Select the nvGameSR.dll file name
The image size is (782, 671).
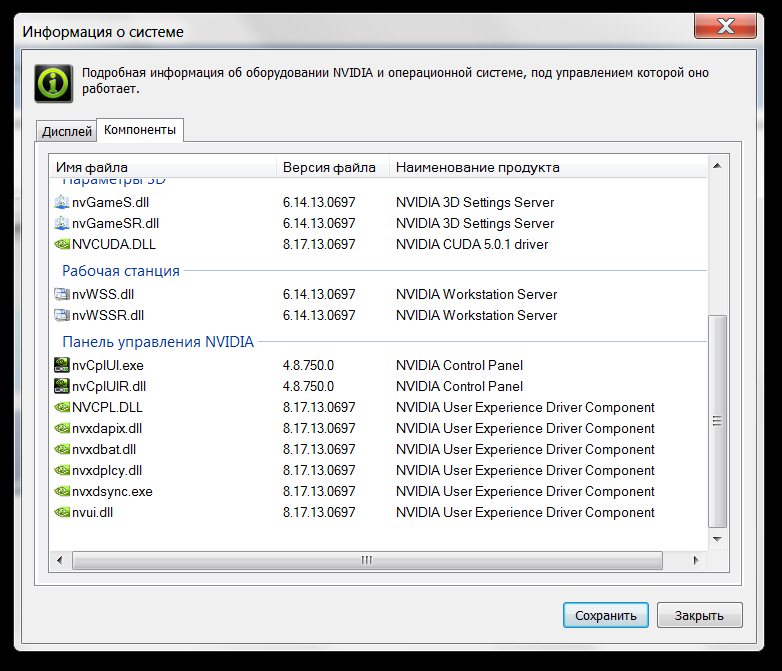coord(115,224)
